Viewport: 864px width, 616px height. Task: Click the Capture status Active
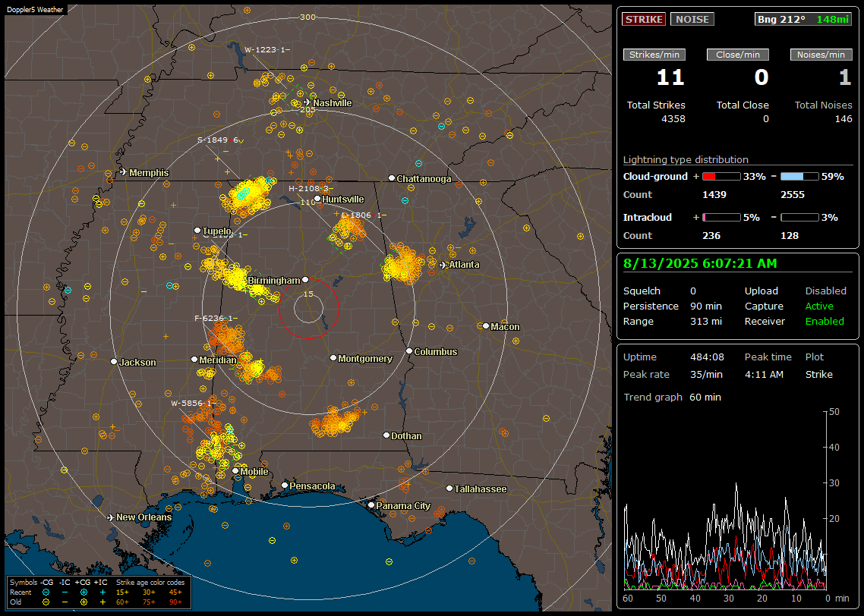coord(819,306)
